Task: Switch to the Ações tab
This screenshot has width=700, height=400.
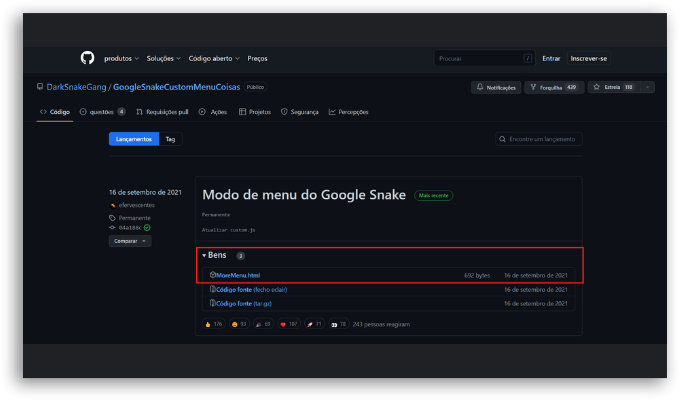Action: click(213, 112)
